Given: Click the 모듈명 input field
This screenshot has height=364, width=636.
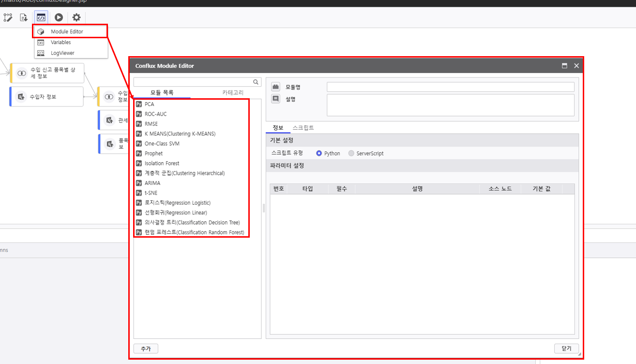Looking at the screenshot, I should point(450,87).
